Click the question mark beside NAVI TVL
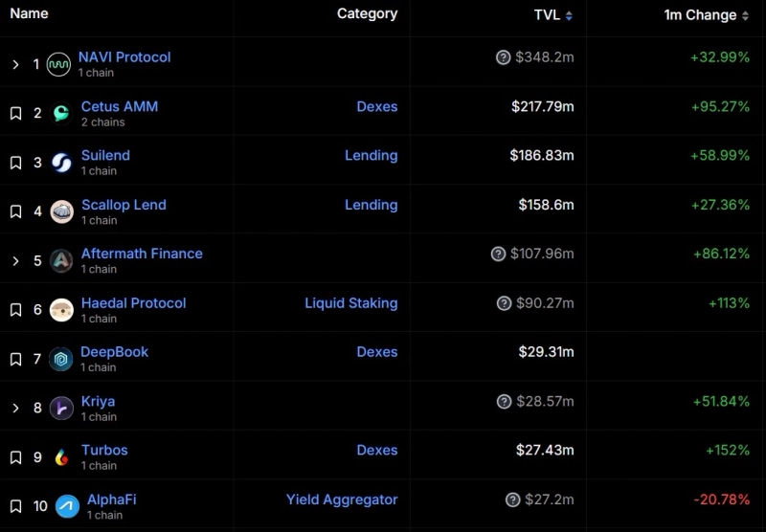Image resolution: width=766 pixels, height=532 pixels. [x=504, y=57]
